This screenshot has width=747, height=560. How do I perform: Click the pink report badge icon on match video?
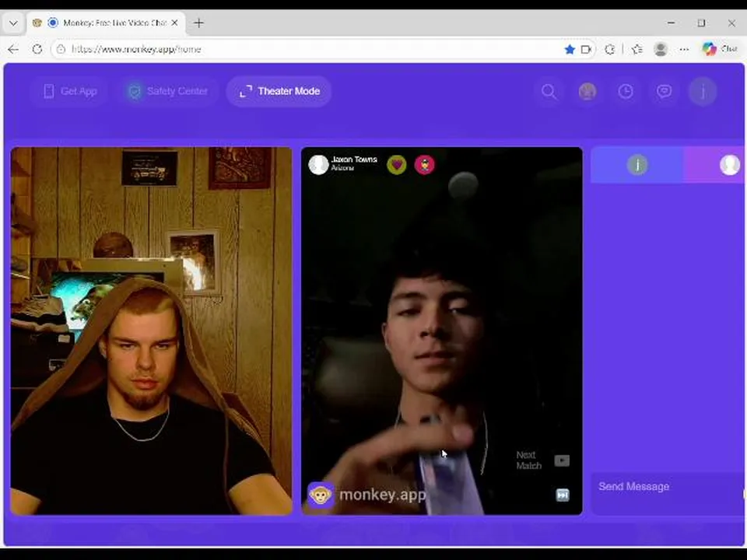click(x=425, y=165)
